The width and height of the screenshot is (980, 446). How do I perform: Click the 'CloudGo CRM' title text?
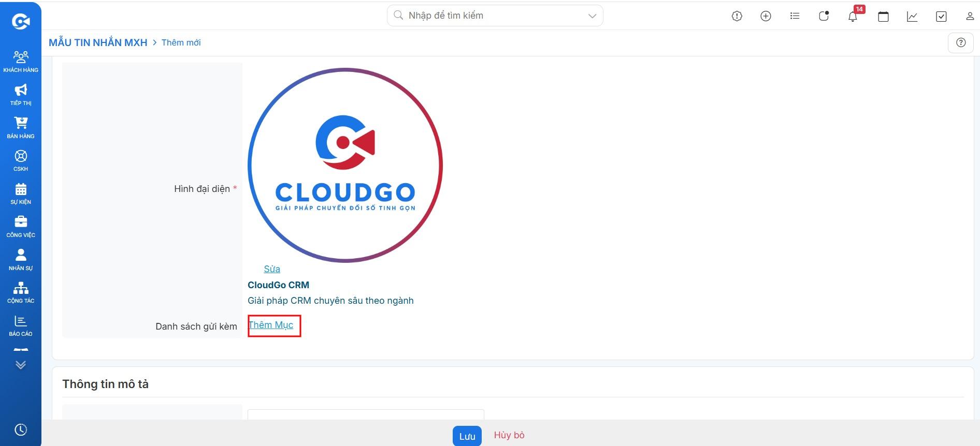point(278,285)
